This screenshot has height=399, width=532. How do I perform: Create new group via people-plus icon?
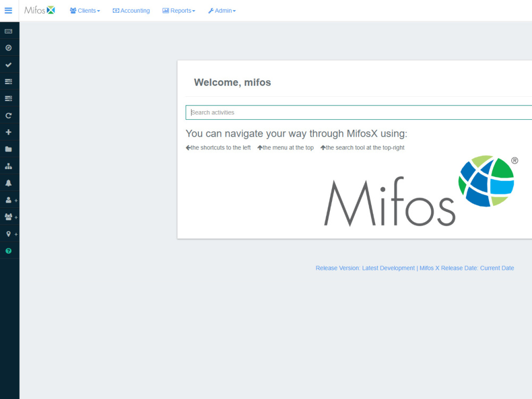coord(11,217)
